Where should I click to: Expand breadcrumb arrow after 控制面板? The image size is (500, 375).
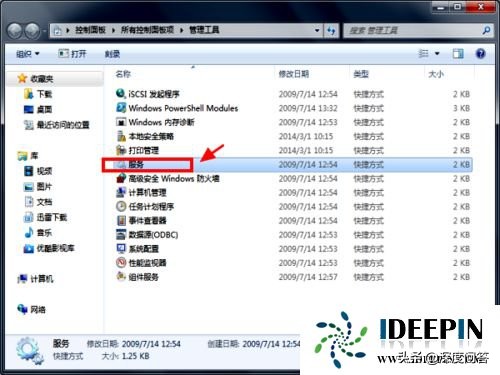113,30
